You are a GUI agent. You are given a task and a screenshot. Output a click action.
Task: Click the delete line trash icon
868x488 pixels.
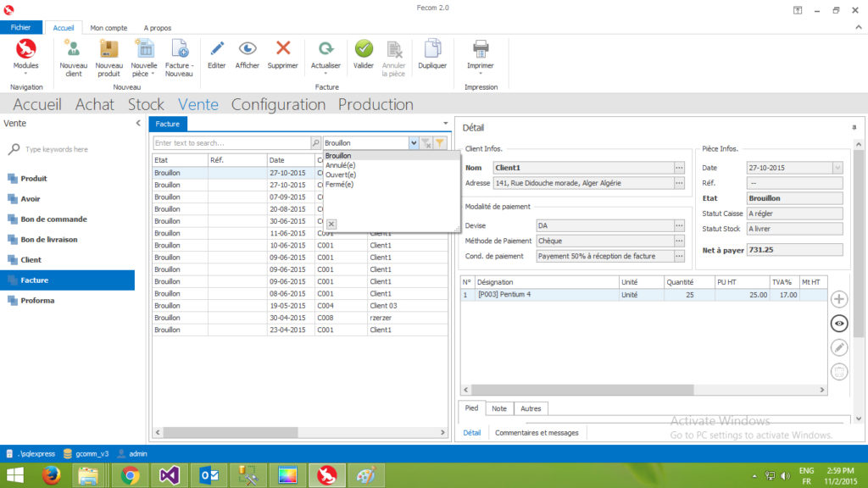pos(839,372)
